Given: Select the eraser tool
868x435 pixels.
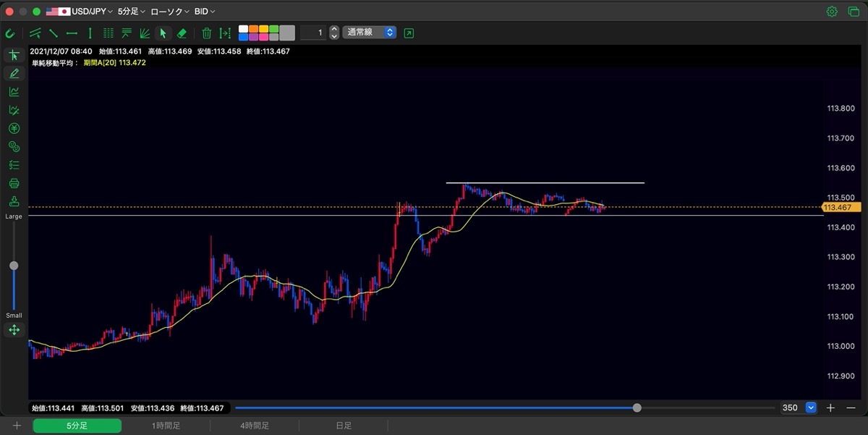Looking at the screenshot, I should pyautogui.click(x=182, y=33).
